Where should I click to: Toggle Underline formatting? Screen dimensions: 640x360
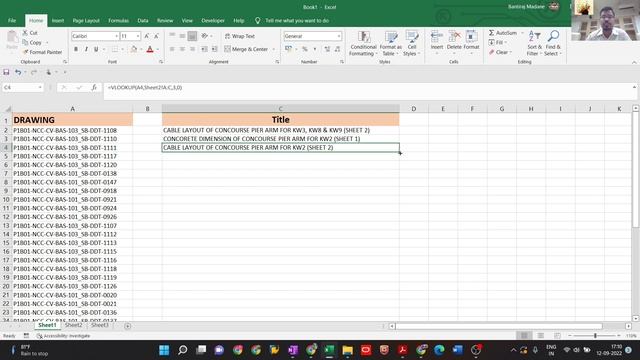click(96, 49)
